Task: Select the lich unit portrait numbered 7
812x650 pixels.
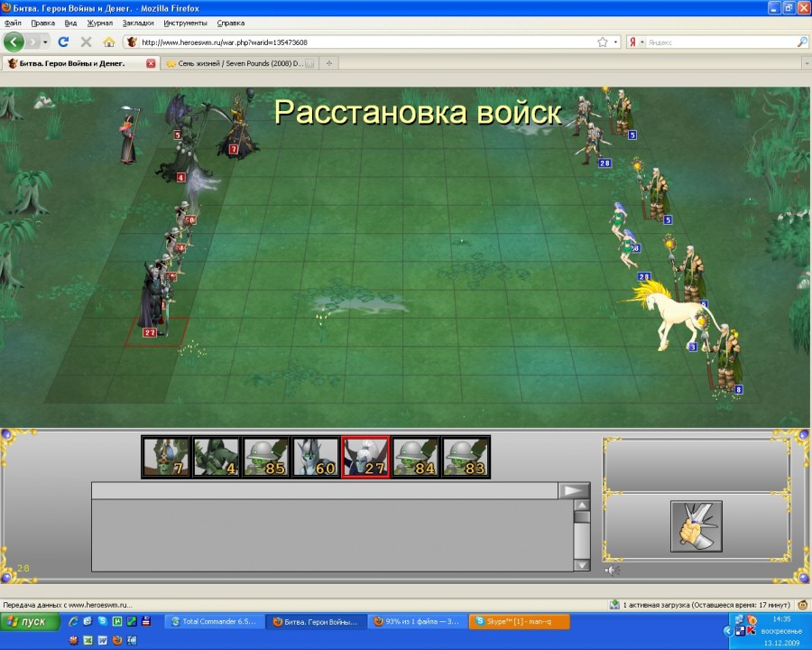Action: pyautogui.click(x=167, y=457)
